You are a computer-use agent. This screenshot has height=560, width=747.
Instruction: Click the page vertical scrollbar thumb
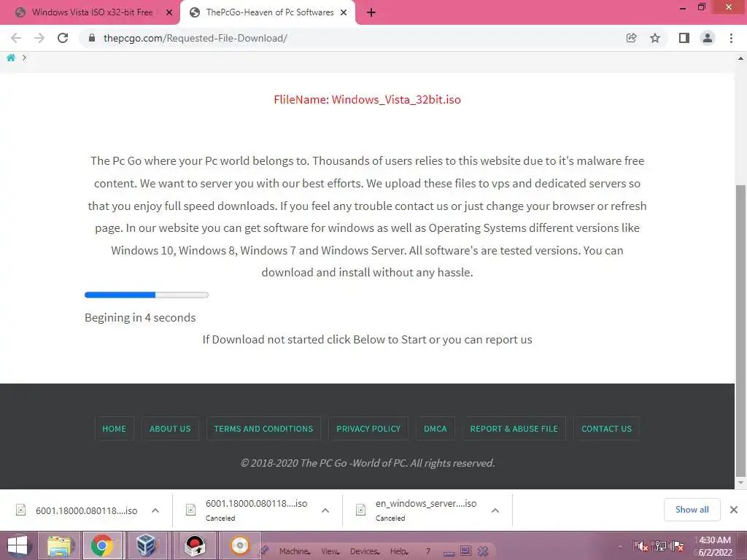point(740,330)
